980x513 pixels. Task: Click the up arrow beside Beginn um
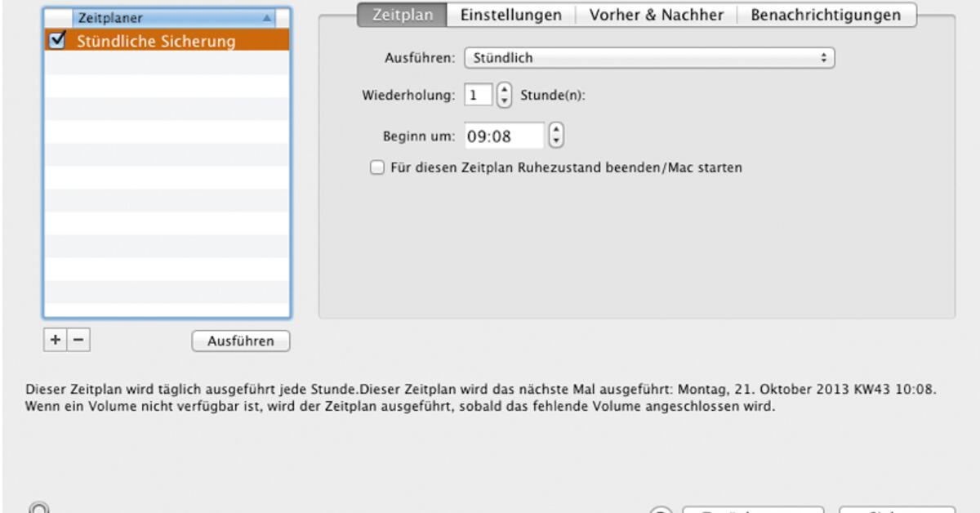tap(555, 131)
